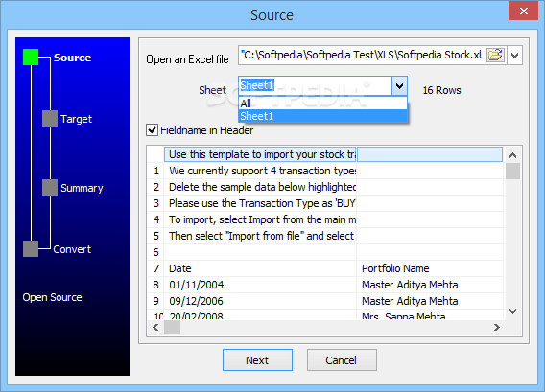Choose 'All' in the Sheet dropdown list
Screen dimensions: 545x392
[323, 104]
